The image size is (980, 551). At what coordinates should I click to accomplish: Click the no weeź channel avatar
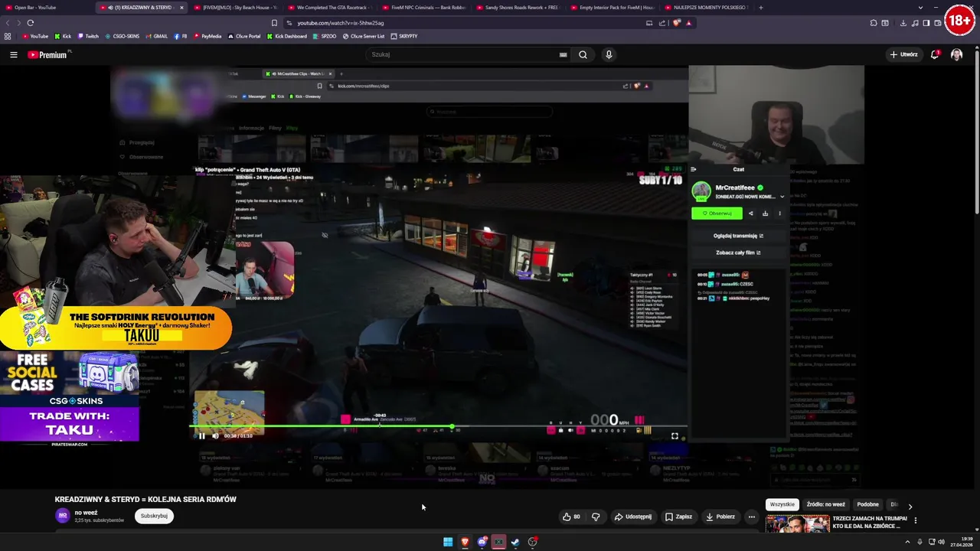(63, 516)
